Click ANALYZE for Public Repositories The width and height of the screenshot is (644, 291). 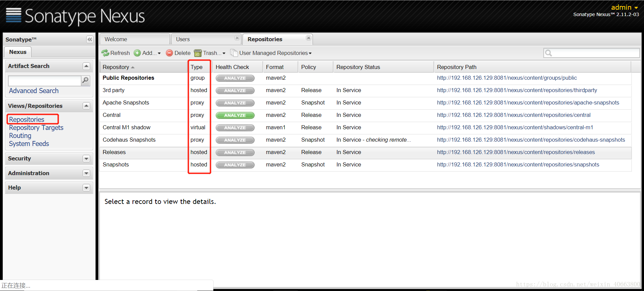tap(235, 78)
